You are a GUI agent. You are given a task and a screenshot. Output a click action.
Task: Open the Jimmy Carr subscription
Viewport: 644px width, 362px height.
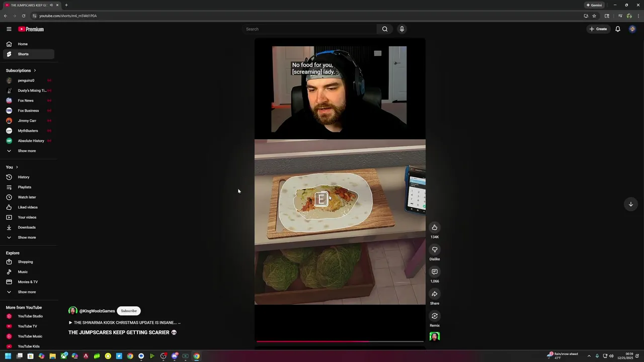[x=29, y=121]
